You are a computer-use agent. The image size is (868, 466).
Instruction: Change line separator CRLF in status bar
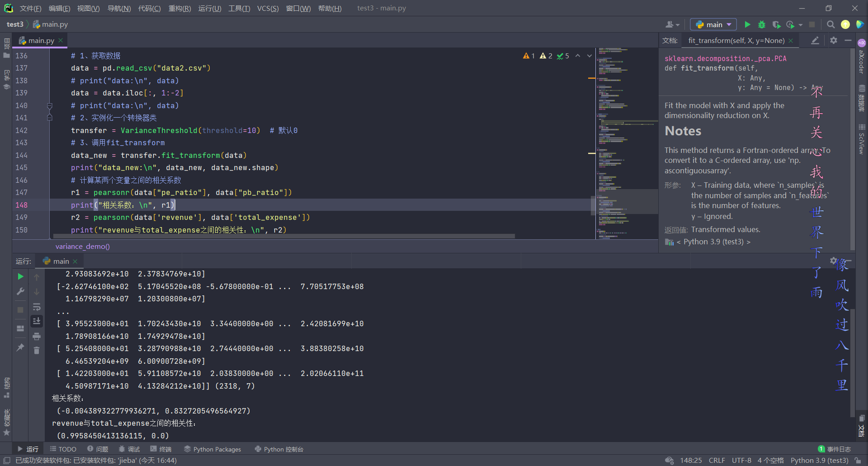click(x=717, y=460)
